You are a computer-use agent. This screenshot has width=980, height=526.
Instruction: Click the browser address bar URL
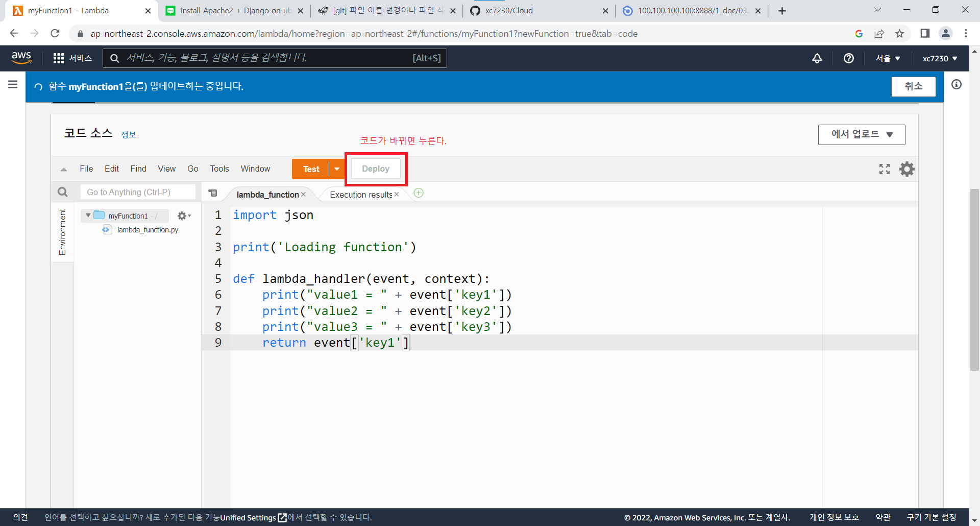pyautogui.click(x=364, y=34)
